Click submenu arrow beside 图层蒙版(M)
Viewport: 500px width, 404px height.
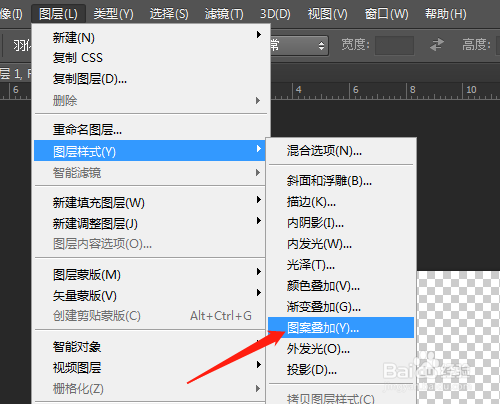pos(259,271)
